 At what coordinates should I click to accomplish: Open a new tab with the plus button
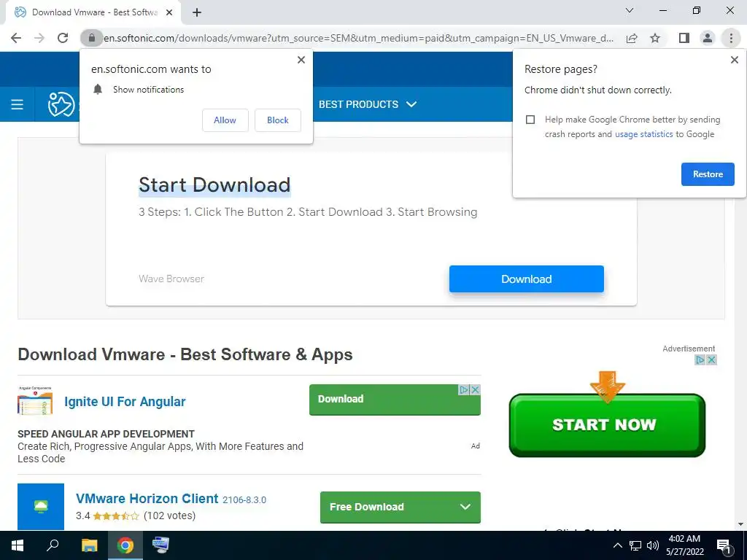197,12
